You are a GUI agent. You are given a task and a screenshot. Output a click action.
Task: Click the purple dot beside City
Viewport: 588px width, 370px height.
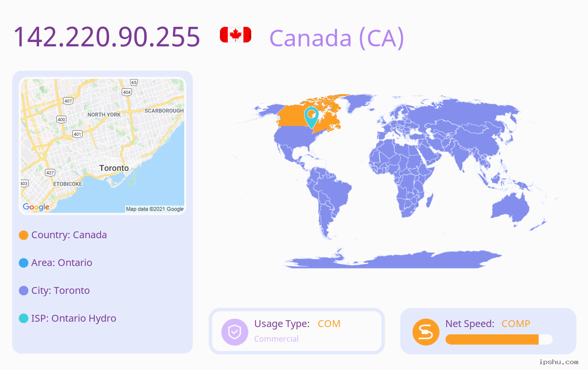click(x=23, y=291)
